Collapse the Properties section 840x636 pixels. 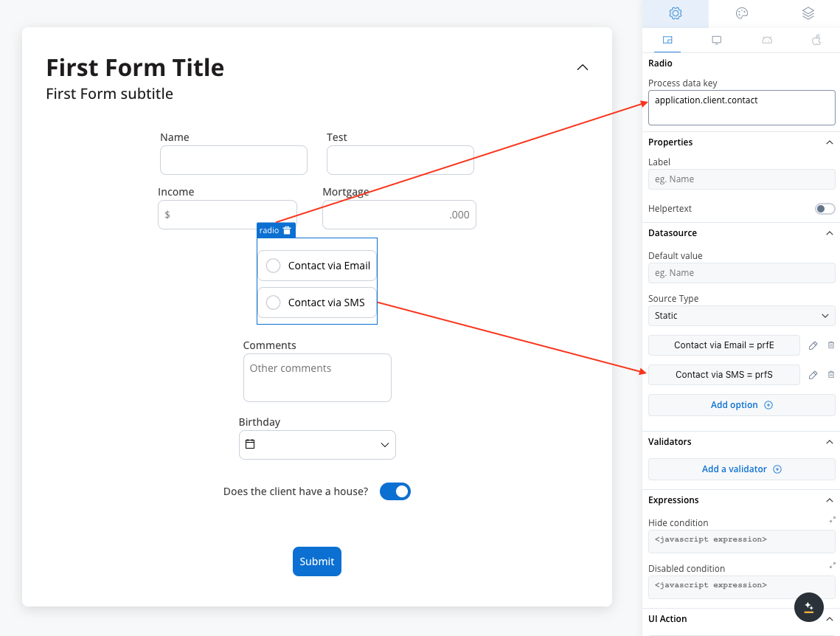point(829,142)
